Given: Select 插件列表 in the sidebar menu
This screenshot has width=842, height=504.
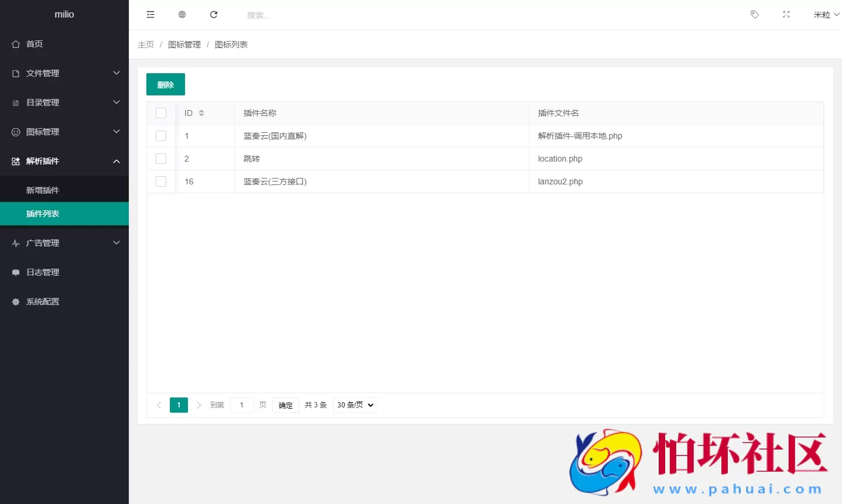Looking at the screenshot, I should 44,213.
